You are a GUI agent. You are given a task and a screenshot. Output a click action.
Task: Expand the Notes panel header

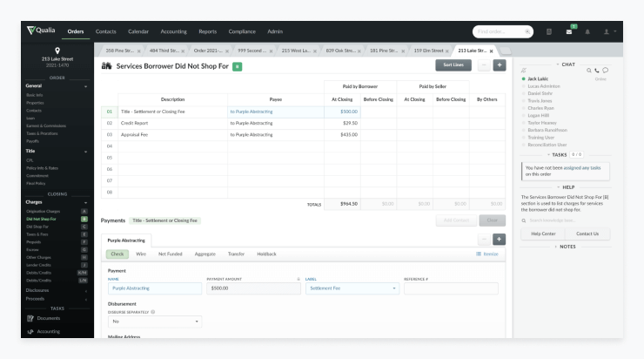click(566, 247)
